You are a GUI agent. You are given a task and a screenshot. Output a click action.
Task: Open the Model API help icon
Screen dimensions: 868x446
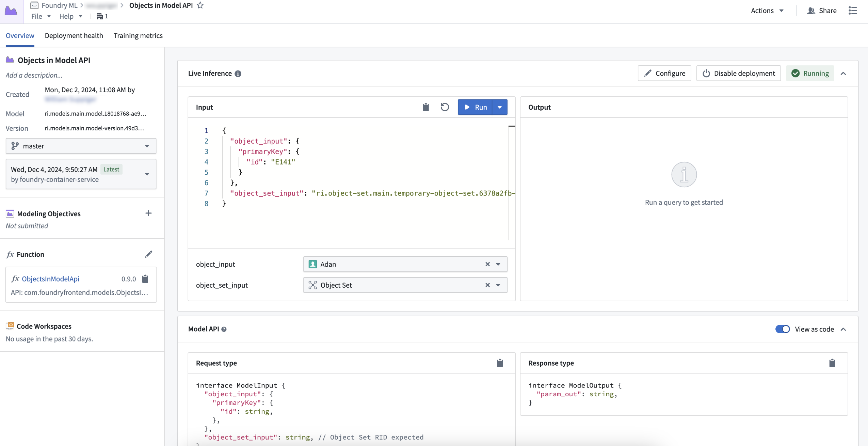224,329
